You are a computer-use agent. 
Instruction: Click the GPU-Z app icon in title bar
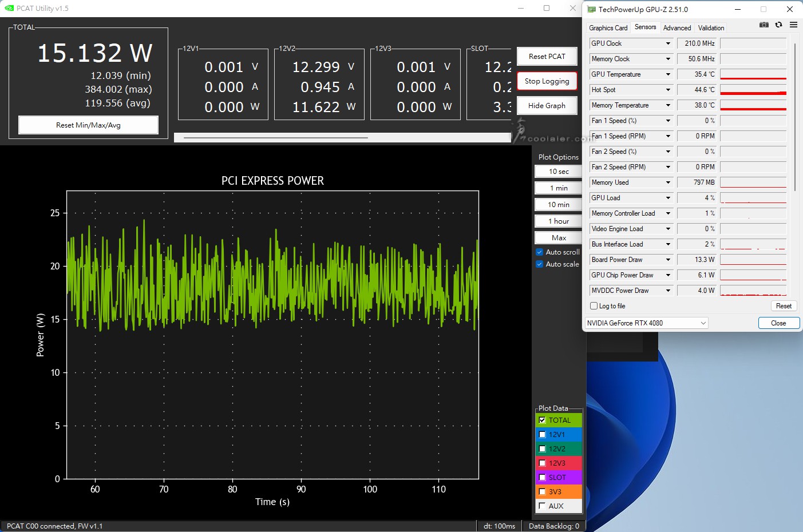point(592,9)
